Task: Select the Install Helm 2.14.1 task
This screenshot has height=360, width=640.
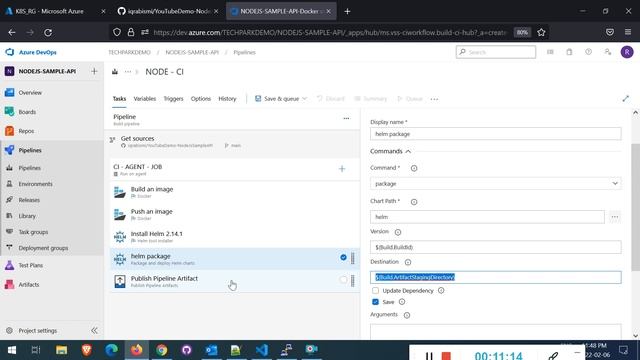Action: point(235,237)
